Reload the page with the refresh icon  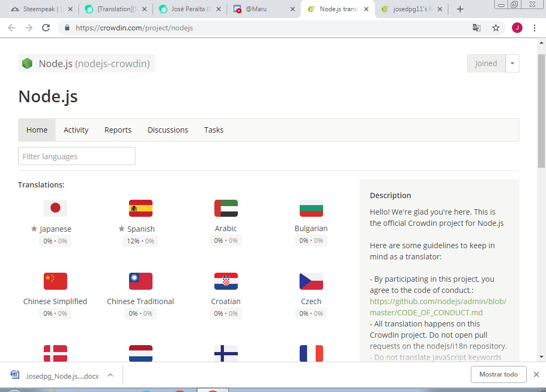tap(46, 28)
